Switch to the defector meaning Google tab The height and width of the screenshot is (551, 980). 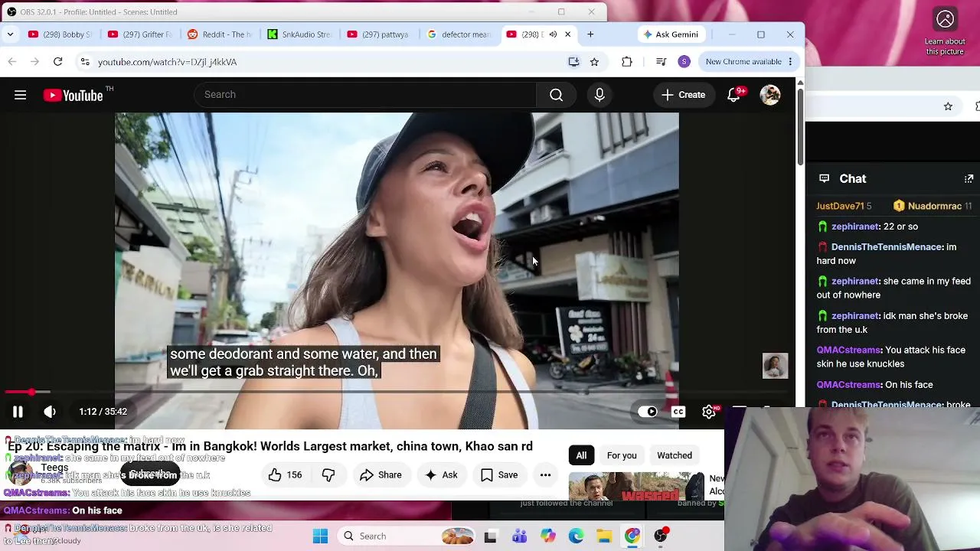(x=458, y=34)
